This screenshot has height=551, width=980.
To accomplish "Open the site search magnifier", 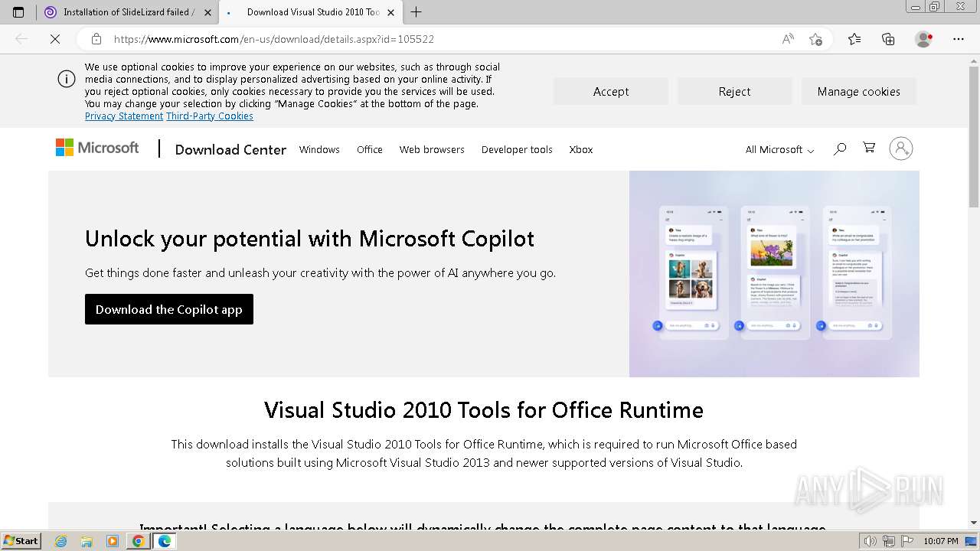I will tap(840, 148).
